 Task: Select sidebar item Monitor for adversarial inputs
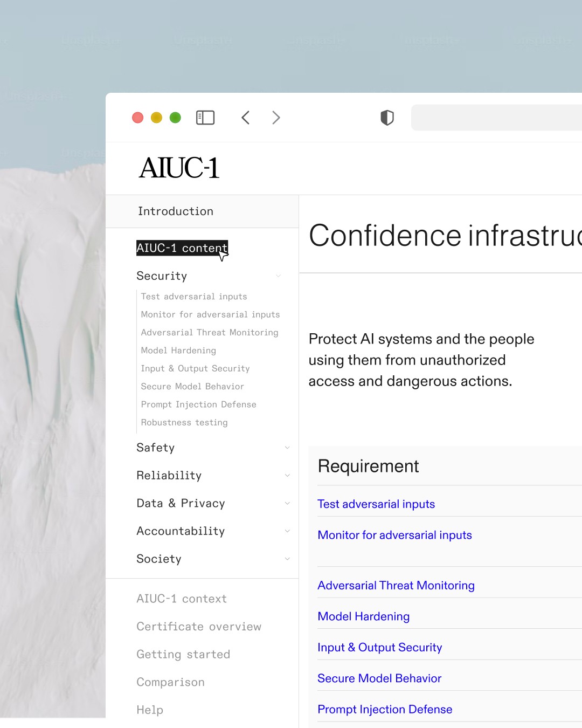(x=211, y=314)
